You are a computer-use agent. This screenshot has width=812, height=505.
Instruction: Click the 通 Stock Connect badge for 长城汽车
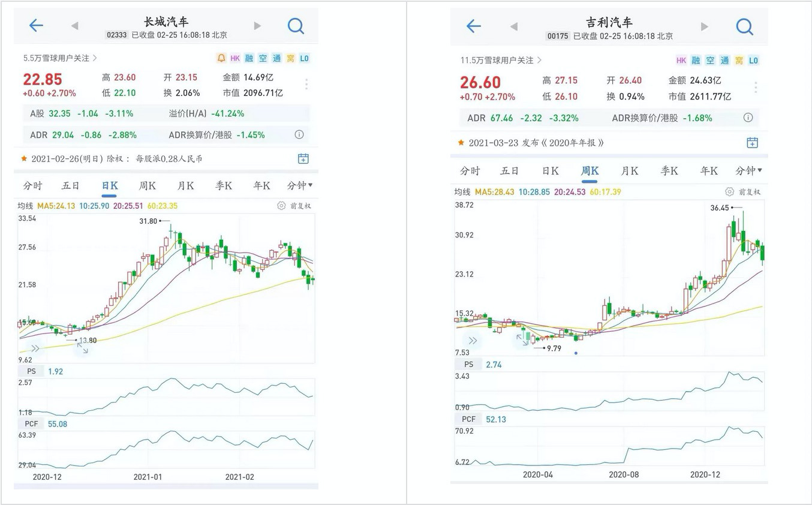(276, 58)
